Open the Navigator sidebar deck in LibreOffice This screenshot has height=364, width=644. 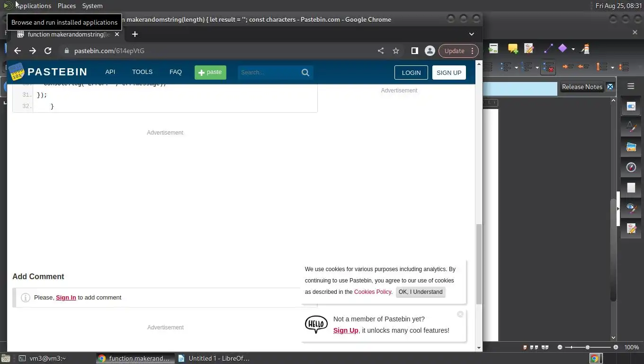[631, 167]
